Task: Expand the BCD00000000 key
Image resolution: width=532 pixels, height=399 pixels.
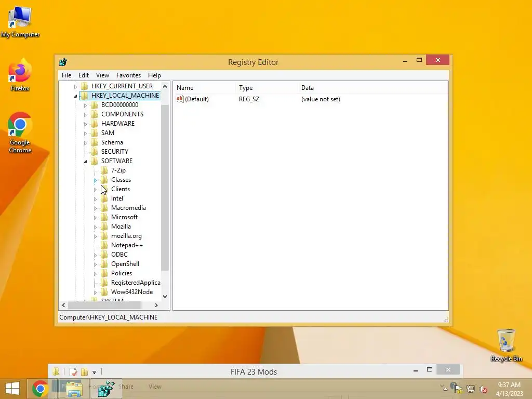Action: [85, 105]
